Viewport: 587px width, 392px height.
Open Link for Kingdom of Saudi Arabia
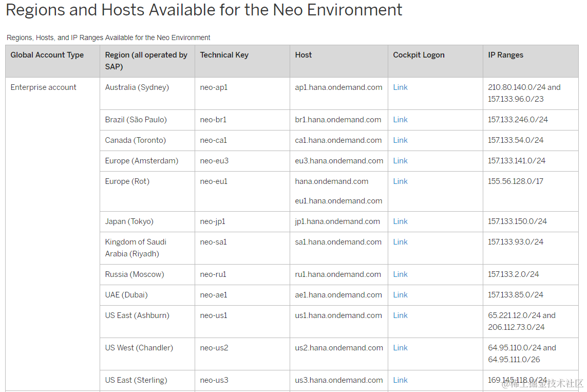pos(400,242)
